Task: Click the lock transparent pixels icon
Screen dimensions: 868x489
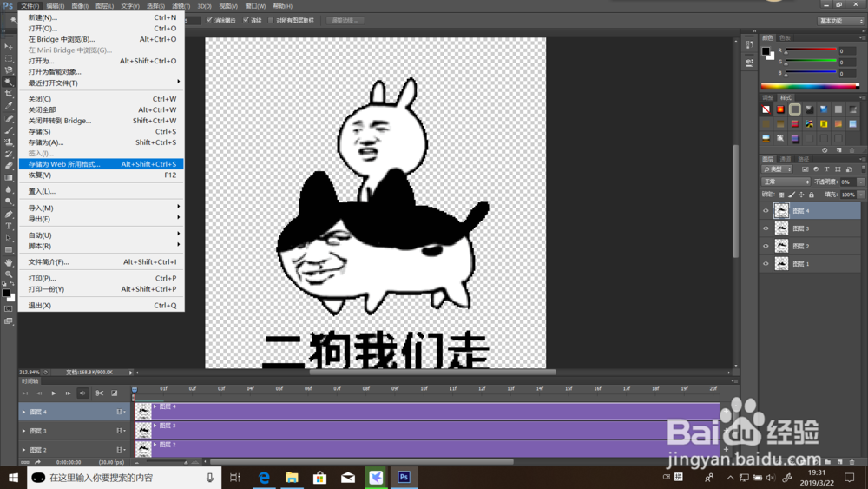Action: coord(781,195)
